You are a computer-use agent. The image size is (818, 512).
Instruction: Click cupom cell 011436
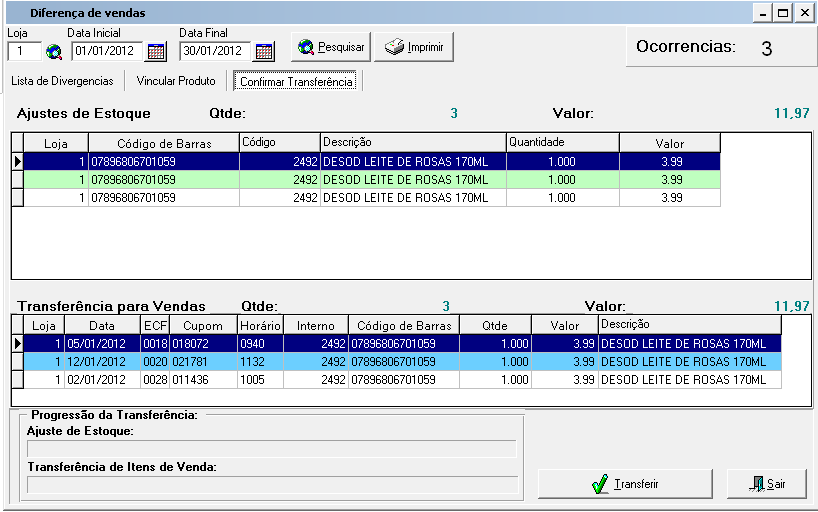pyautogui.click(x=203, y=379)
